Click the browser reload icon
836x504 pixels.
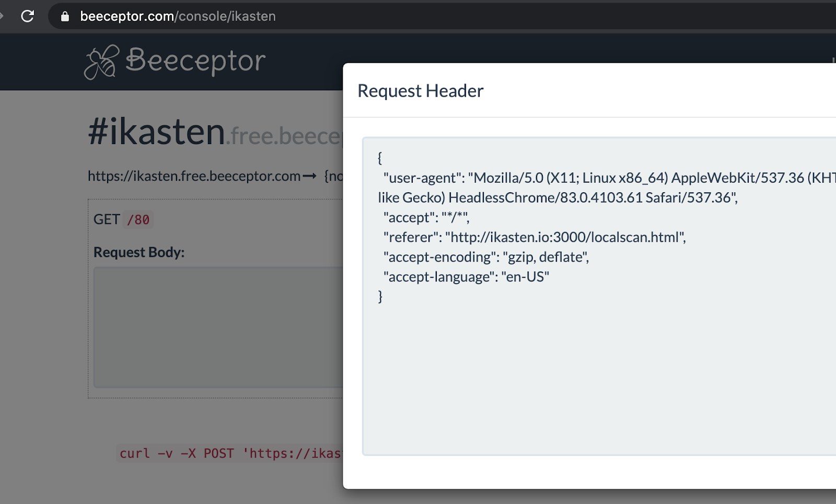coord(27,16)
